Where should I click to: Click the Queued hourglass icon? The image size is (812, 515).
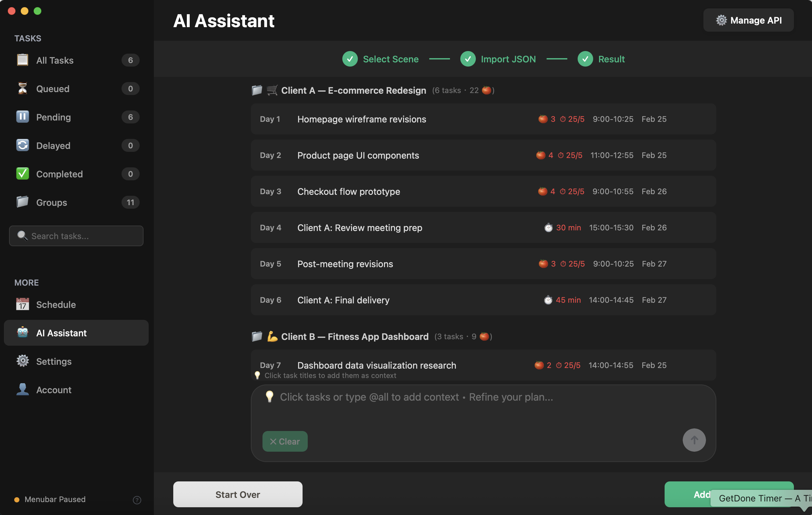pyautogui.click(x=22, y=88)
